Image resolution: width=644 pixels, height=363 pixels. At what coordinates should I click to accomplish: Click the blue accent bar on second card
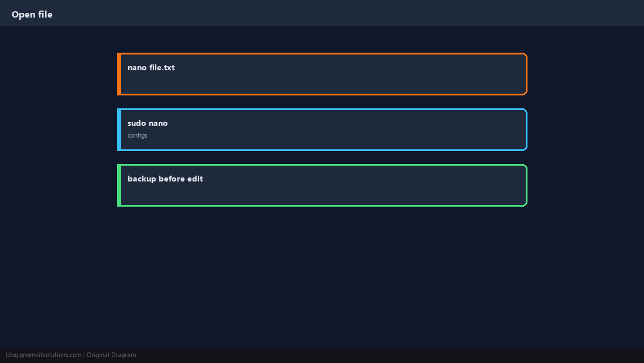click(x=119, y=130)
